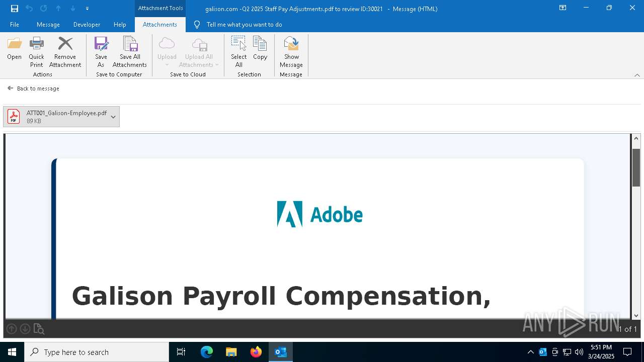Viewport: 644px width, 362px height.
Task: Click the Adobe logo in the PDF preview
Action: (x=320, y=215)
